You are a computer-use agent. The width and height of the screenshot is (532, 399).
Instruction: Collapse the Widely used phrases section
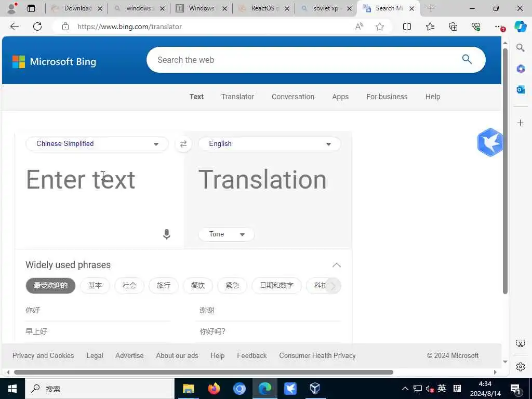336,265
